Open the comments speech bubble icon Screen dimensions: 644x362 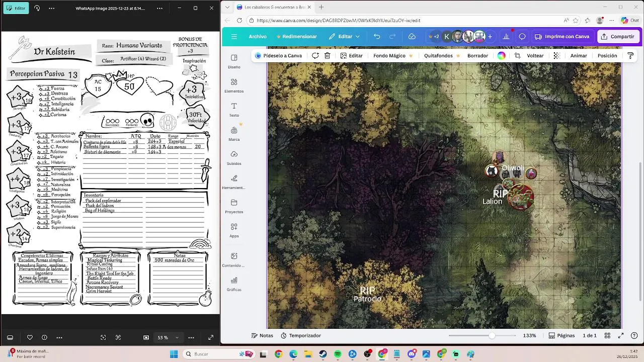tap(522, 37)
